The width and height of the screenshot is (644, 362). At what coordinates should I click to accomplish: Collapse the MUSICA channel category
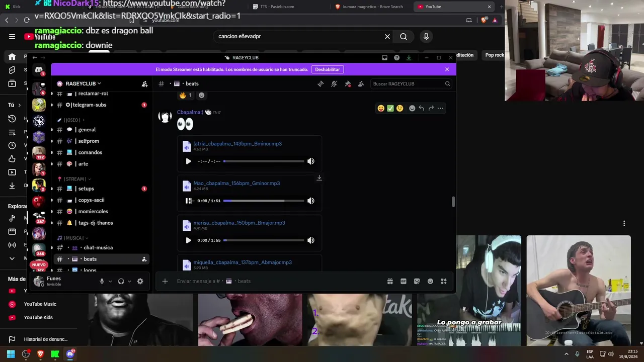(74, 238)
